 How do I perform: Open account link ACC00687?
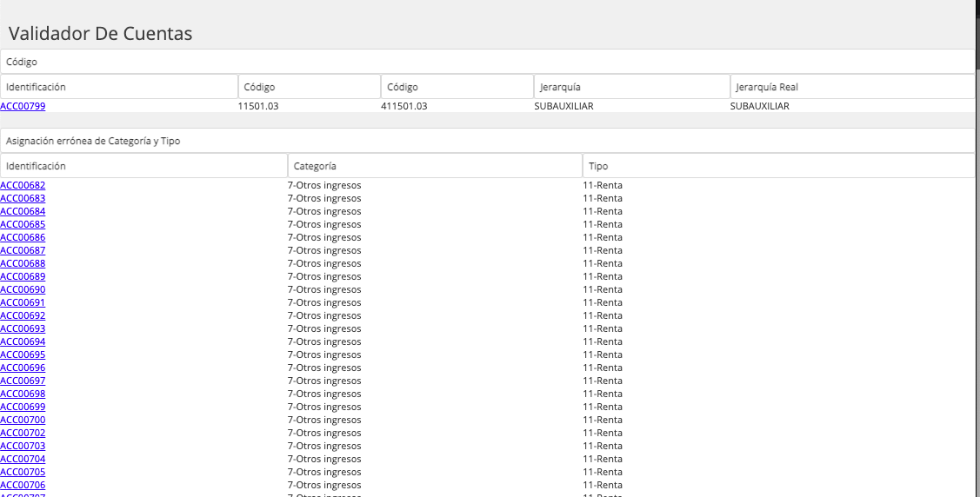pyautogui.click(x=23, y=250)
